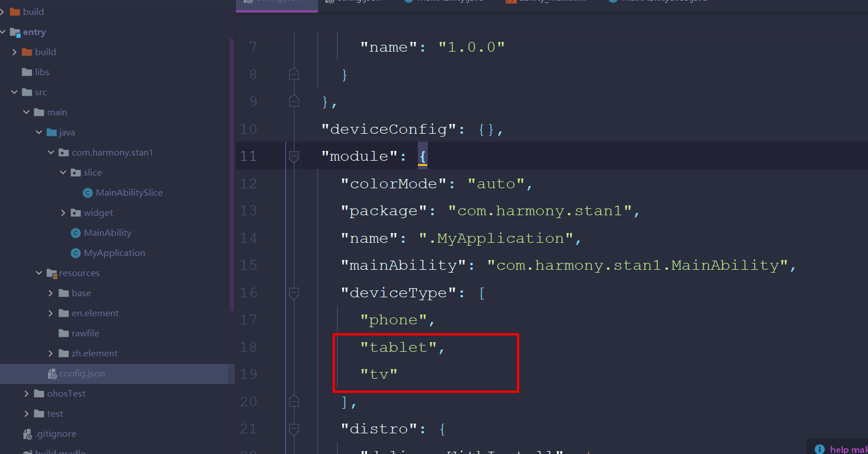Collapse the slice package chevron
The width and height of the screenshot is (868, 454).
63,172
